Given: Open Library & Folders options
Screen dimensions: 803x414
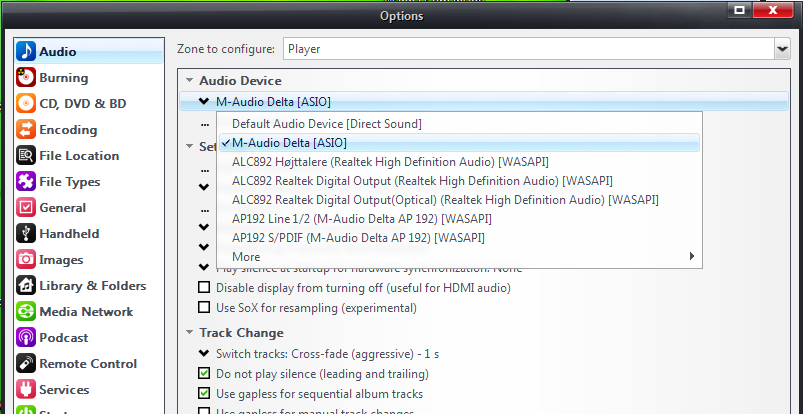Looking at the screenshot, I should point(89,285).
